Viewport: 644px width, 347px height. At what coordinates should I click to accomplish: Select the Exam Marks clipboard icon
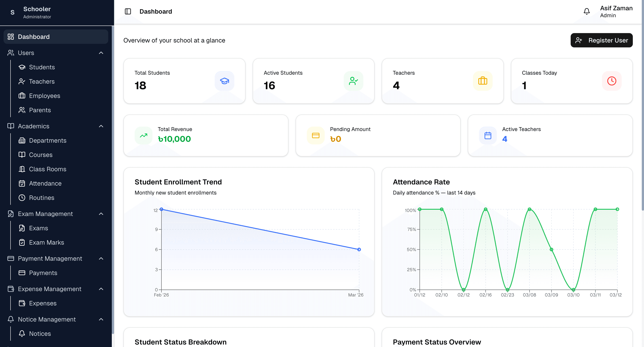pos(22,242)
